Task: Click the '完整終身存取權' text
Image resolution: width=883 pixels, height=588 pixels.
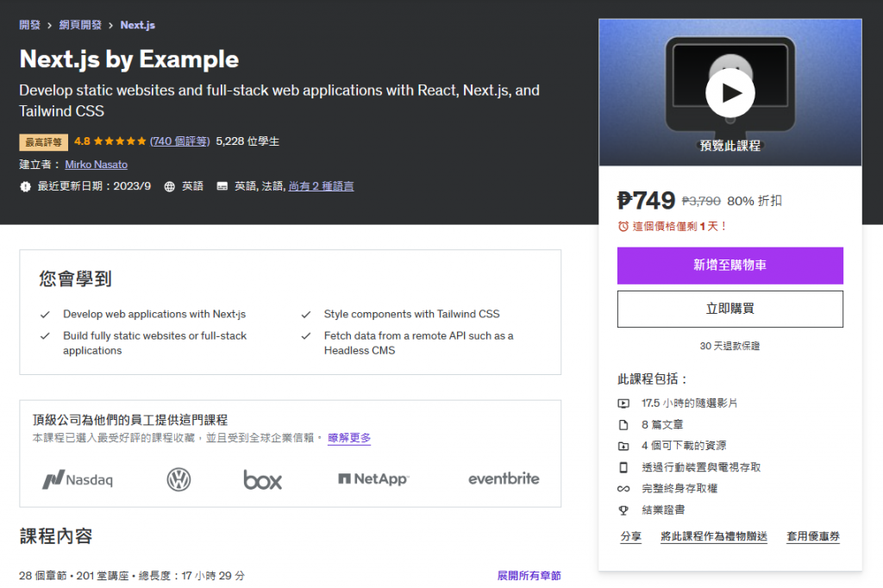Action: click(679, 488)
